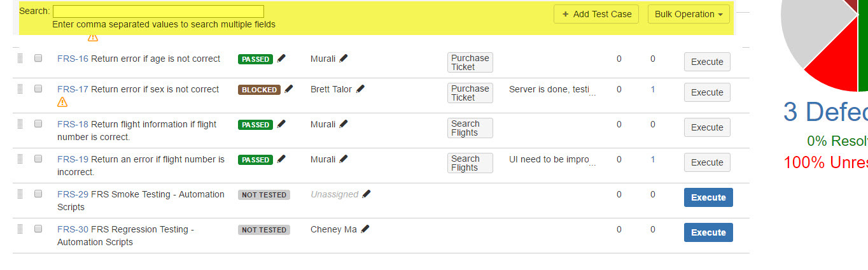Open the Bulk Operation dropdown
The image size is (868, 270).
pos(689,14)
